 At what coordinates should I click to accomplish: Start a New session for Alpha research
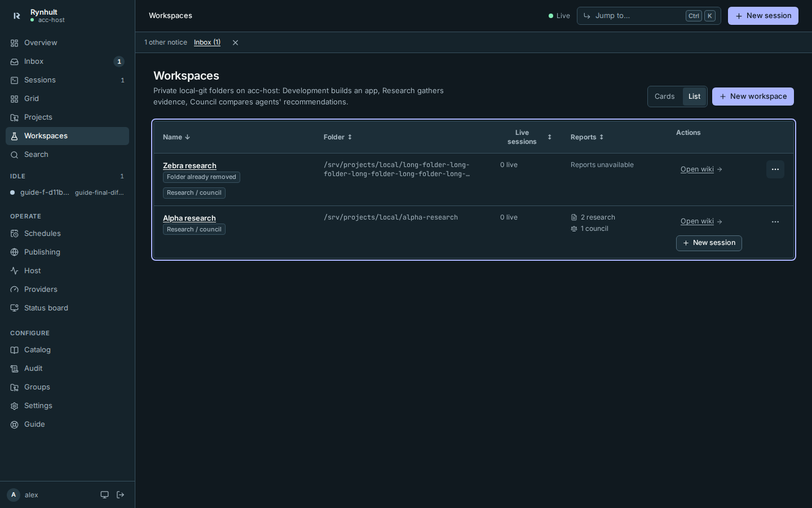709,243
